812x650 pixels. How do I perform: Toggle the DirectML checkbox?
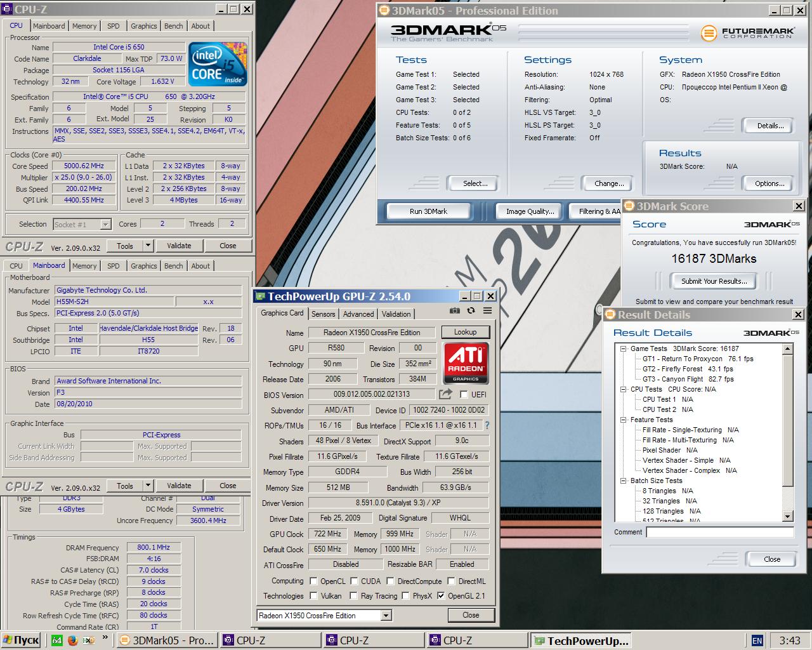point(451,581)
